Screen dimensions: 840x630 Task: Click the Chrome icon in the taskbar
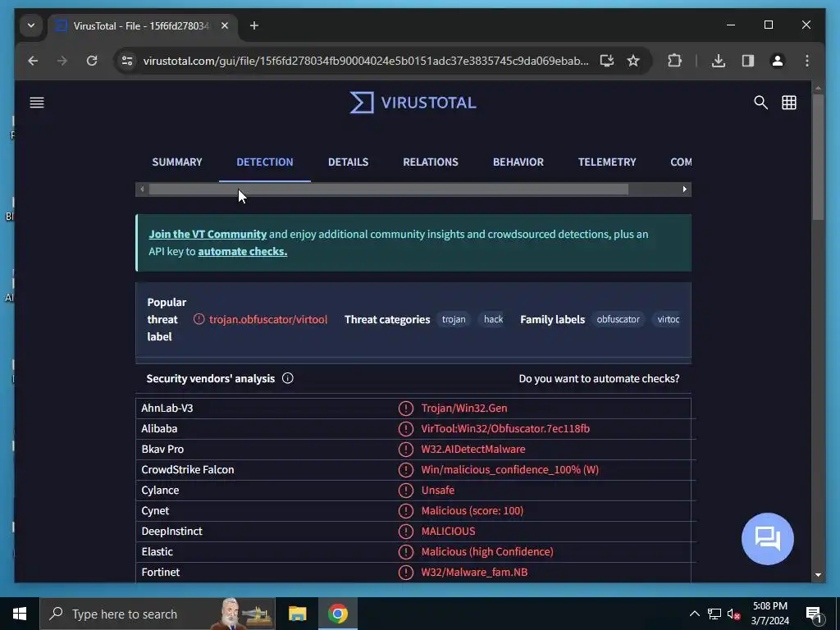coord(337,614)
